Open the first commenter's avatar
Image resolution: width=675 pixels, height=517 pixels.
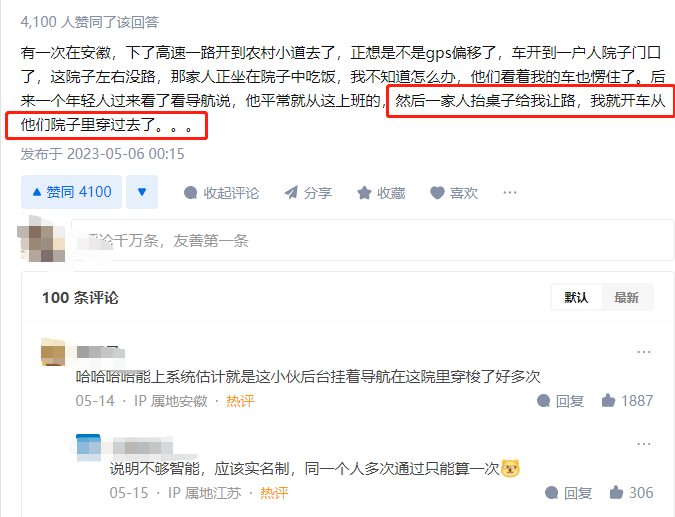[53, 353]
